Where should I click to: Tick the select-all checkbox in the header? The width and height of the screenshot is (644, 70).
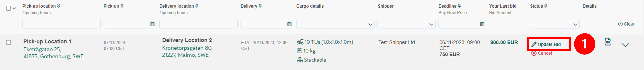pyautogui.click(x=8, y=8)
